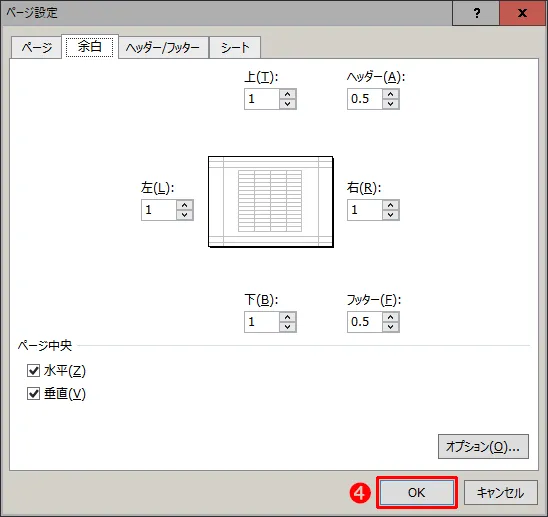
Task: Close the ページ設定 dialog
Action: point(522,13)
